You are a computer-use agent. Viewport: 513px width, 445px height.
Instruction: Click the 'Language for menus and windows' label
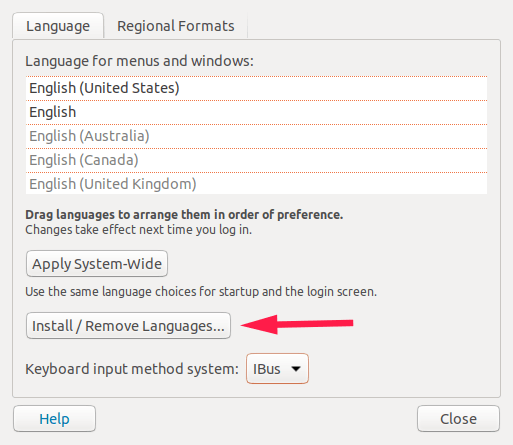coord(139,61)
